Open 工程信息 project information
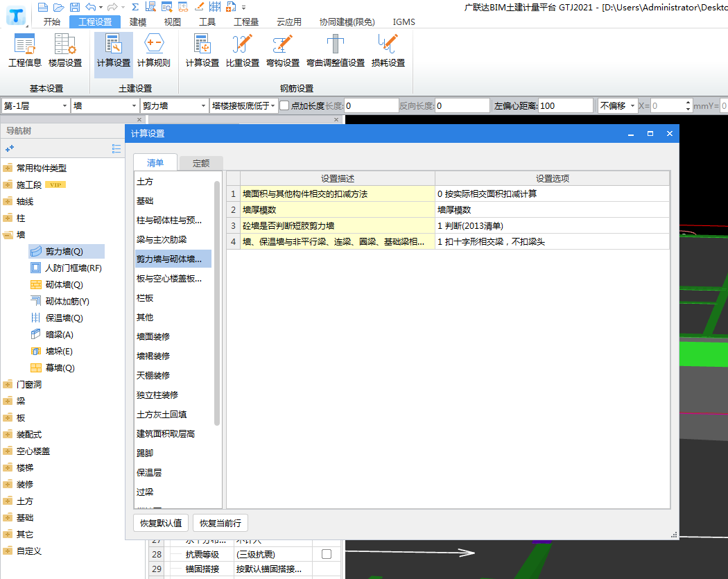The height and width of the screenshot is (579, 728). coord(24,51)
